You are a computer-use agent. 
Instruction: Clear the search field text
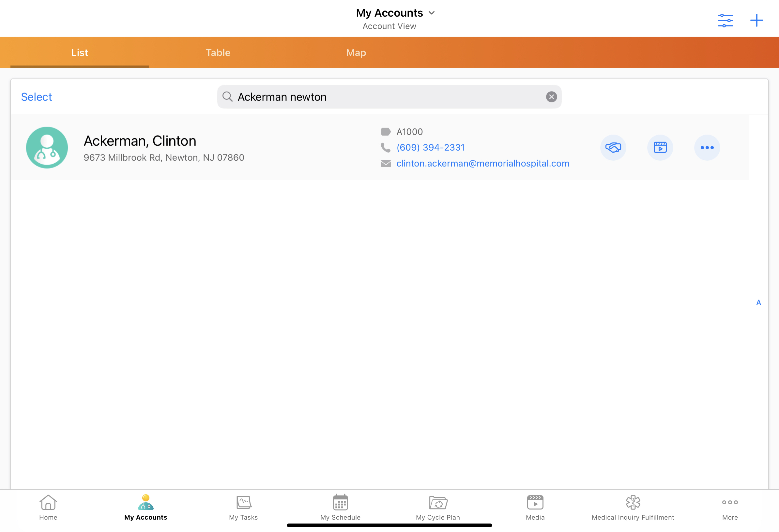point(551,97)
